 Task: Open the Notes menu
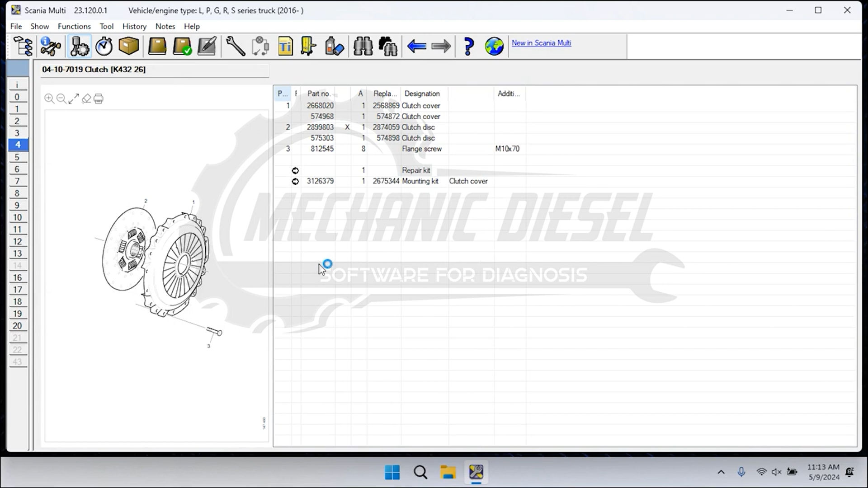pyautogui.click(x=165, y=26)
